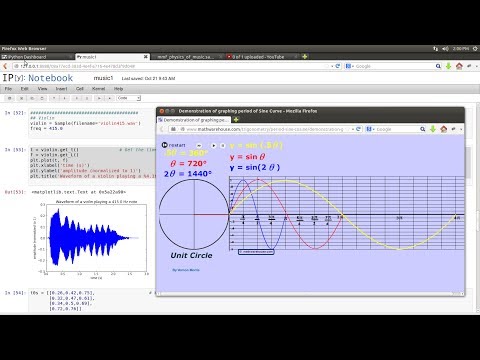Click the main window URL address bar
The width and height of the screenshot is (480, 360).
pos(170,66)
